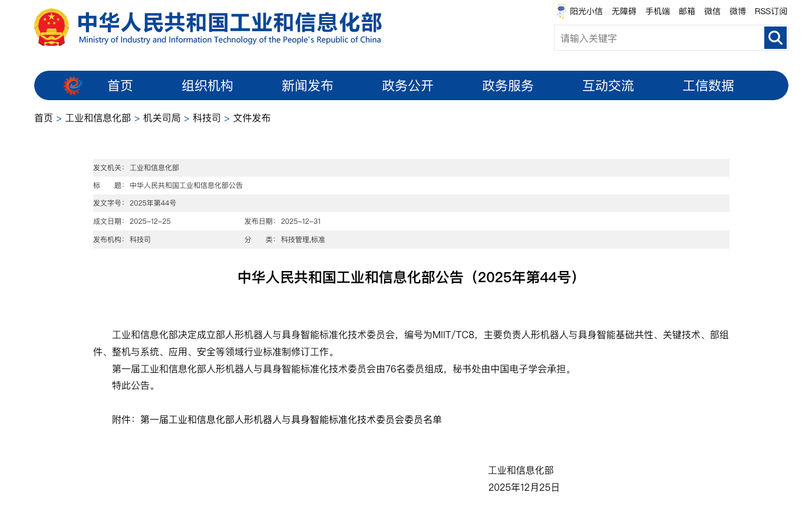The image size is (812, 509).
Task: Open the 首页 navigation menu
Action: click(x=120, y=85)
